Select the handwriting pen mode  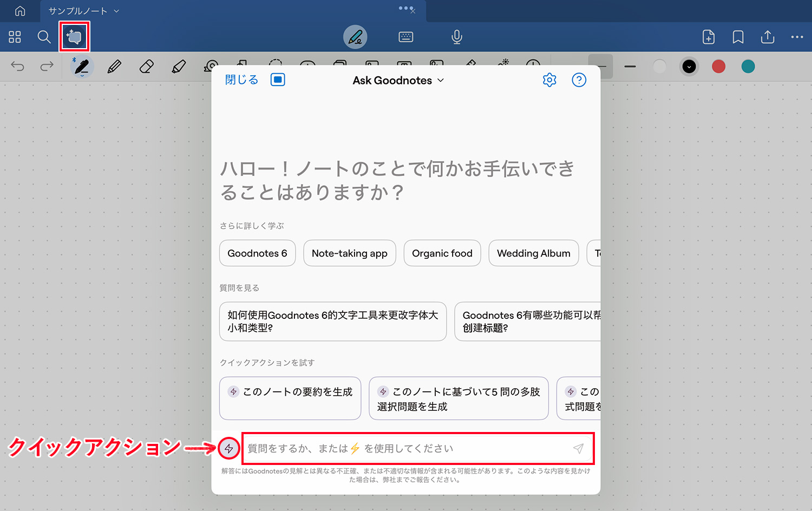[x=355, y=37]
